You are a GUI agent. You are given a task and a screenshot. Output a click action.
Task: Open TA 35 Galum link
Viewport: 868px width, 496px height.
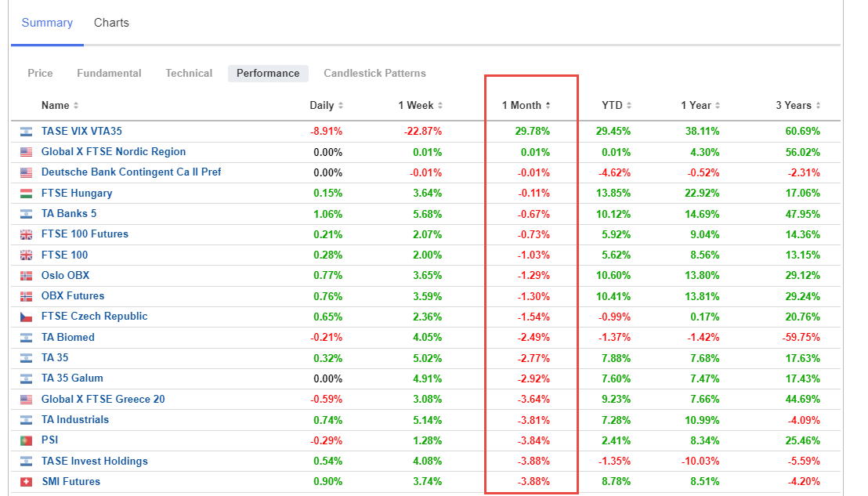72,378
